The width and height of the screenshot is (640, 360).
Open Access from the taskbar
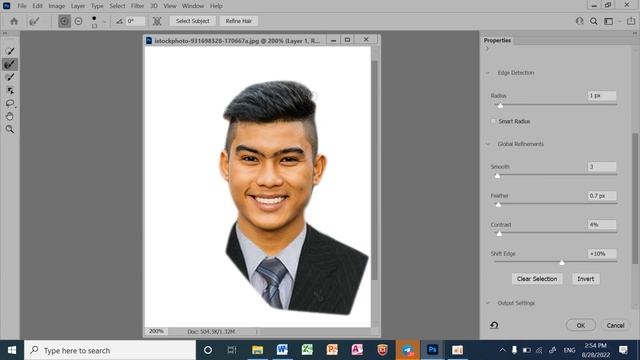[357, 350]
